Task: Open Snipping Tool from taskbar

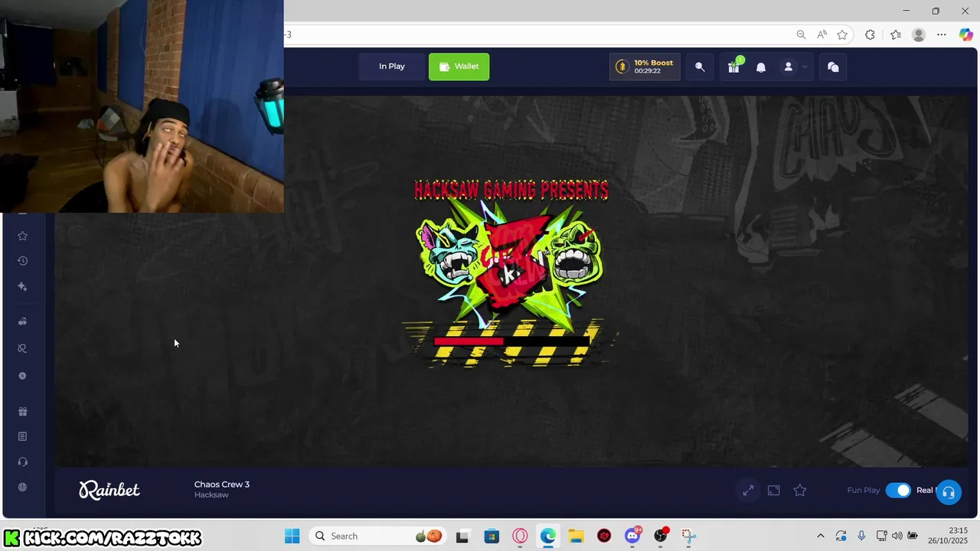Action: tap(688, 536)
